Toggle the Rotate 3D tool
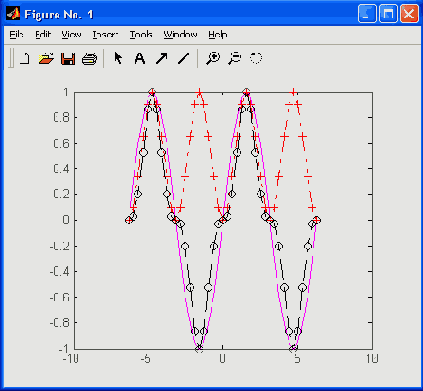The height and width of the screenshot is (391, 423). 256,58
